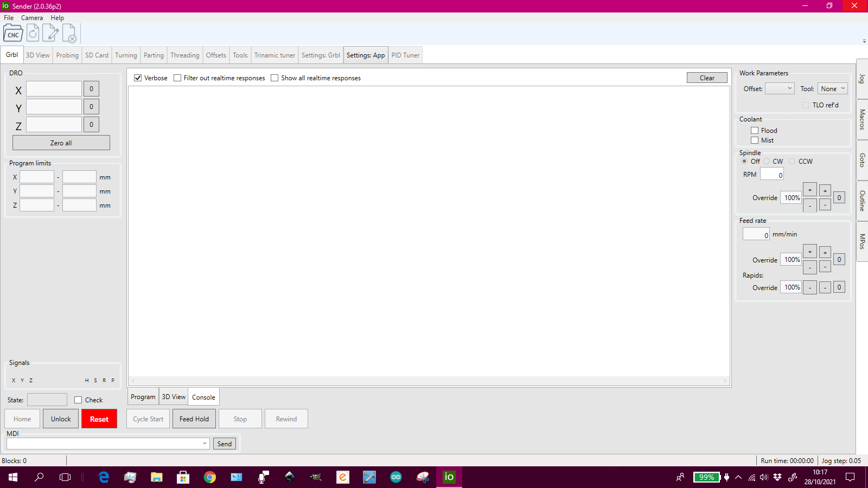Open a CNC file with the folder icon
The height and width of the screenshot is (488, 868).
click(13, 34)
